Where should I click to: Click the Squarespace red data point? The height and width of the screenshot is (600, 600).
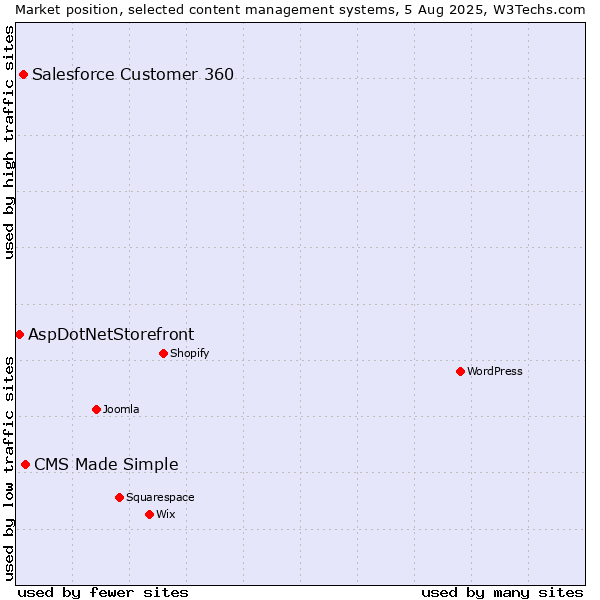[119, 497]
